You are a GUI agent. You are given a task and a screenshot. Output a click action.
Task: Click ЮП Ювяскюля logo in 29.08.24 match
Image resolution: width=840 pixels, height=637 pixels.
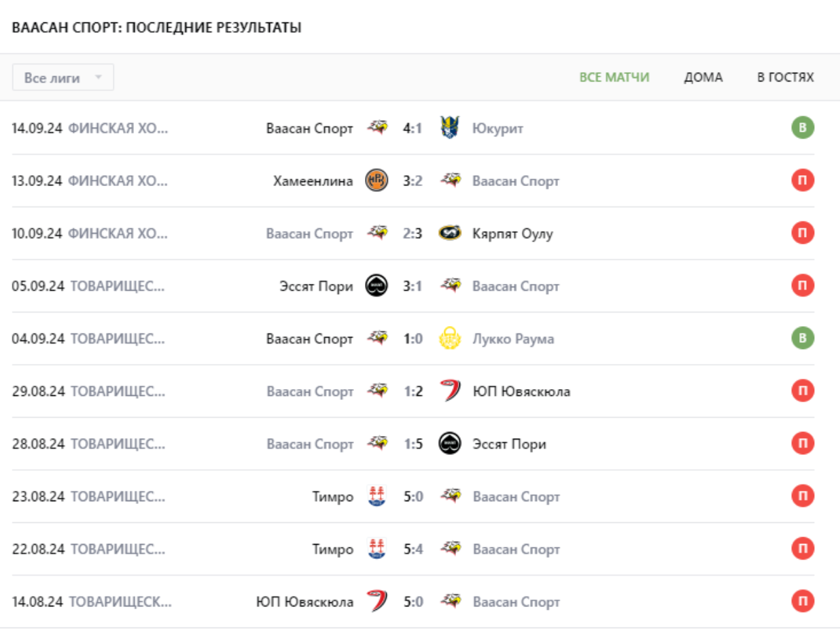(449, 391)
